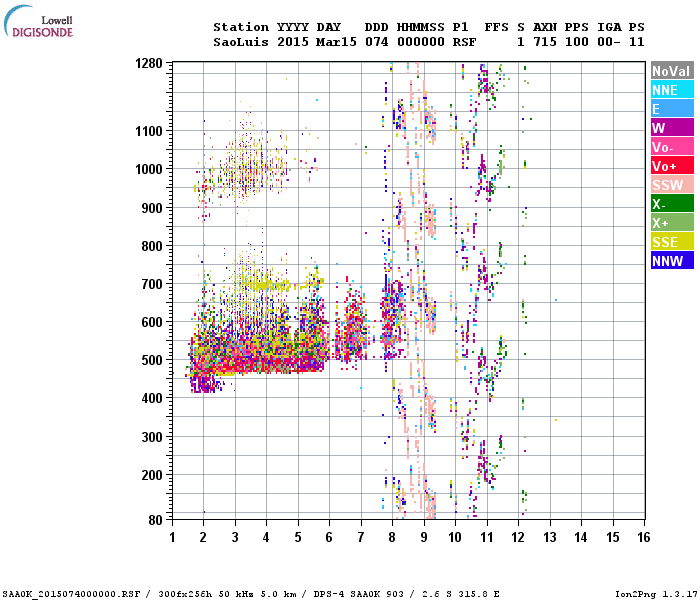Screen dimensions: 700x600
Task: Click the day-of-year value 074
Action: pos(376,42)
